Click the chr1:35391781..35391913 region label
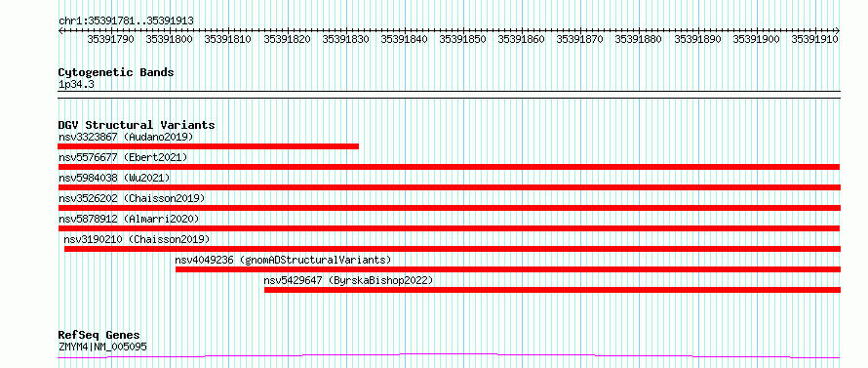 point(126,21)
